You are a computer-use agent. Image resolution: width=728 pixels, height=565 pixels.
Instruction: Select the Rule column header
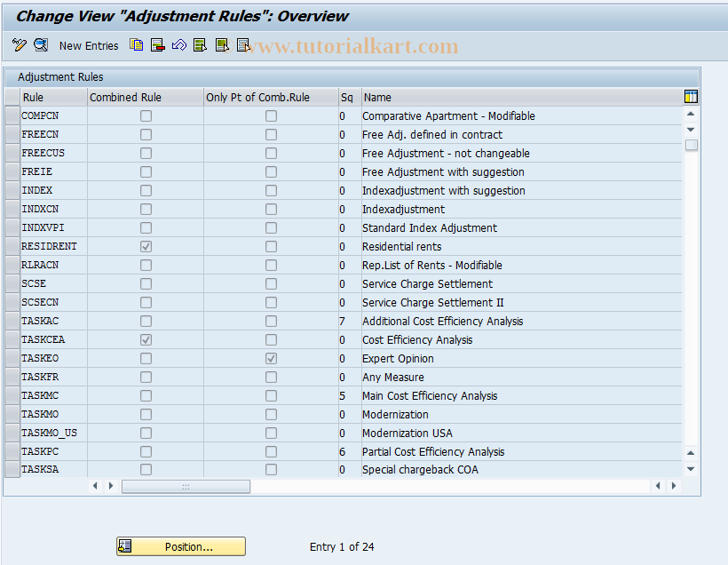pos(54,97)
